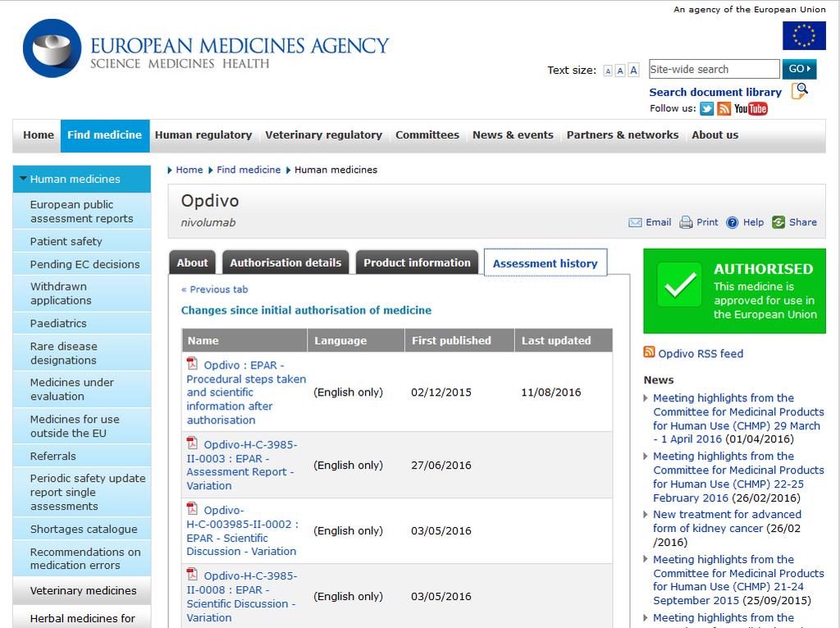Click PDF icon beside Opdivo EPAR Procedural steps
The image size is (840, 628).
coord(192,364)
